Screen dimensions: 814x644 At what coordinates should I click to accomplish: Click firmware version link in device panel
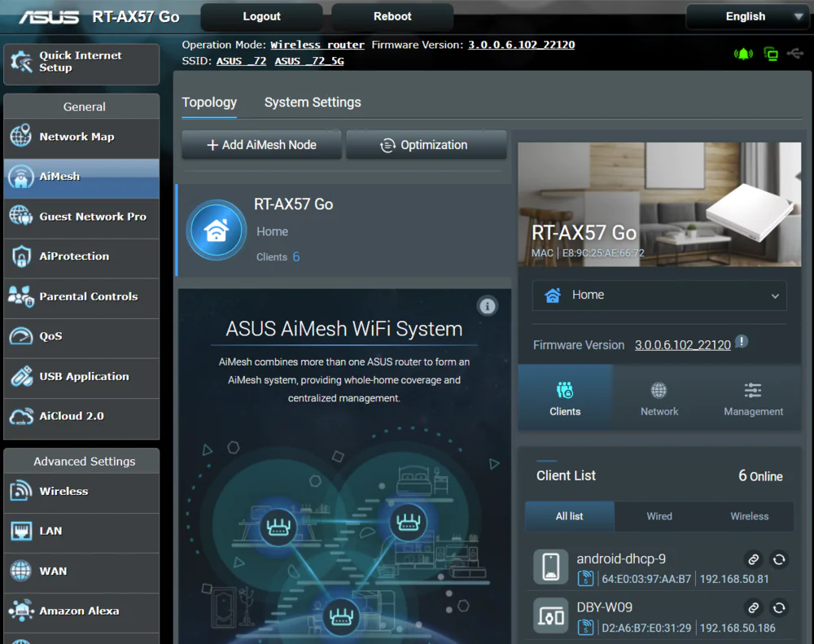pyautogui.click(x=683, y=345)
